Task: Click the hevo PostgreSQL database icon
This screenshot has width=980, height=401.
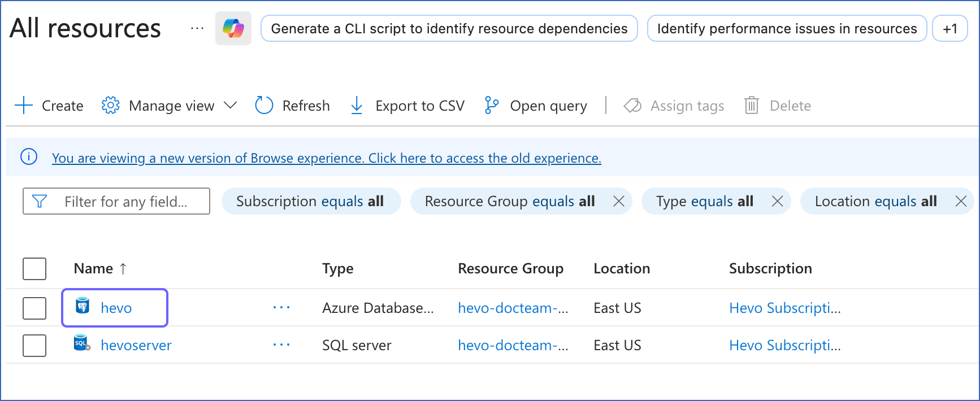Action: tap(83, 307)
